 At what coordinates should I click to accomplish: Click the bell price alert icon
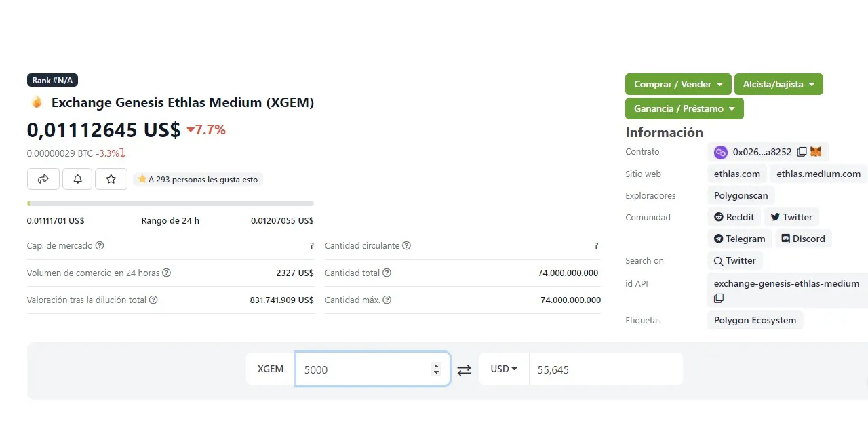(77, 179)
